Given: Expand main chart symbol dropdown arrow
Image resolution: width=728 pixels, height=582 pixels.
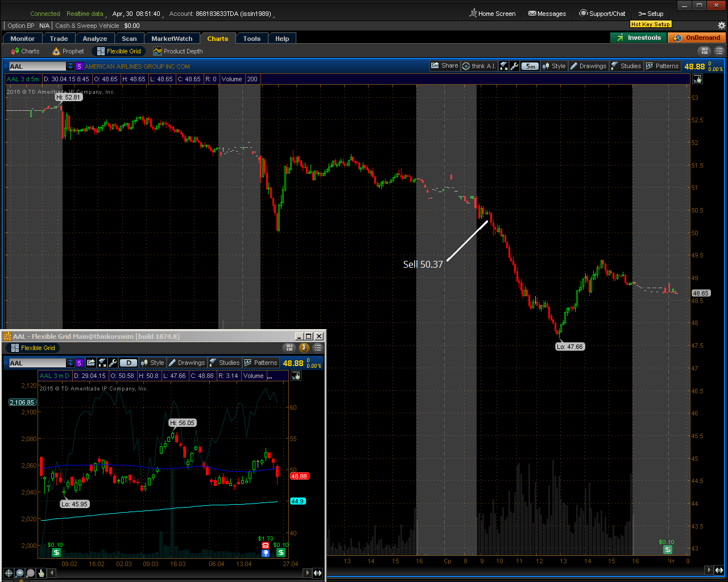Looking at the screenshot, I should 71,66.
